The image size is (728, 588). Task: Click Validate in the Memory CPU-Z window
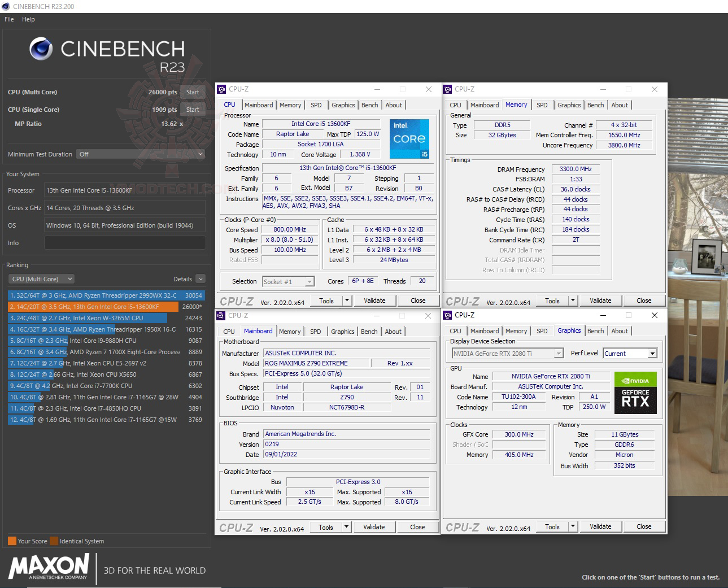(600, 300)
